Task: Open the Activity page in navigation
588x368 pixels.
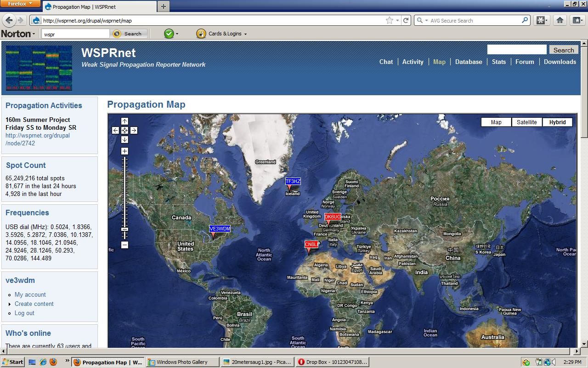Action: click(x=413, y=62)
